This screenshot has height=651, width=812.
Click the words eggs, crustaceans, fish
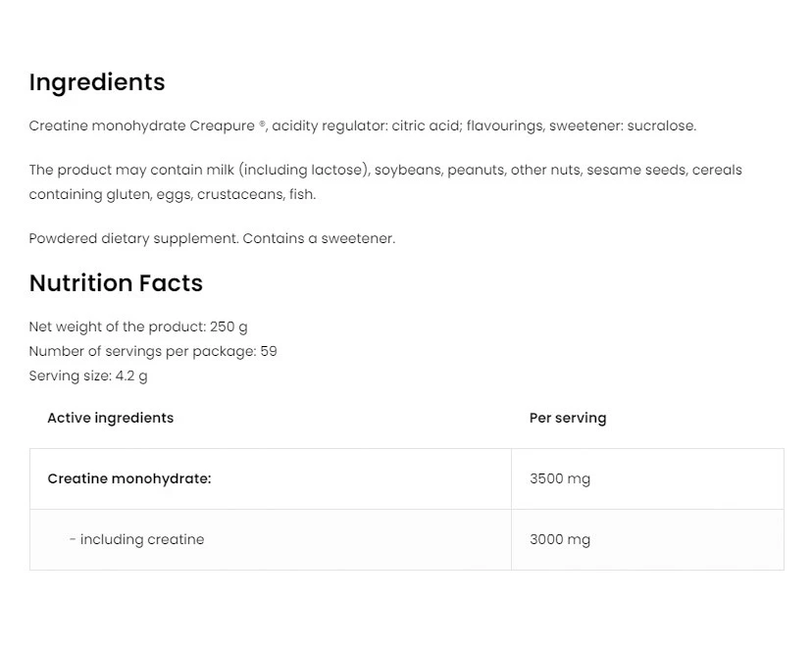(x=255, y=194)
